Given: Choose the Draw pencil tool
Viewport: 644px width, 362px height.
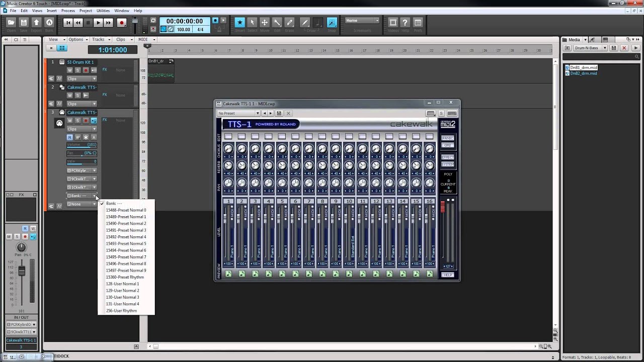Looking at the screenshot, I should click(304, 22).
